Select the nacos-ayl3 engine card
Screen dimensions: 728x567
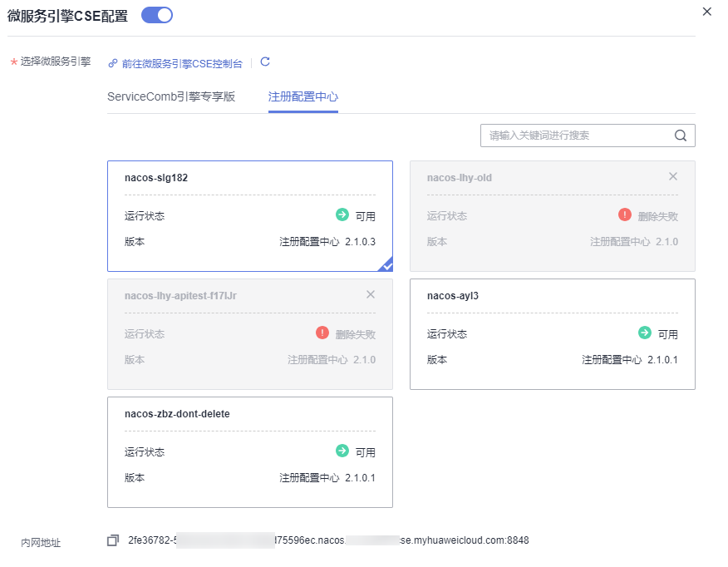coord(552,334)
